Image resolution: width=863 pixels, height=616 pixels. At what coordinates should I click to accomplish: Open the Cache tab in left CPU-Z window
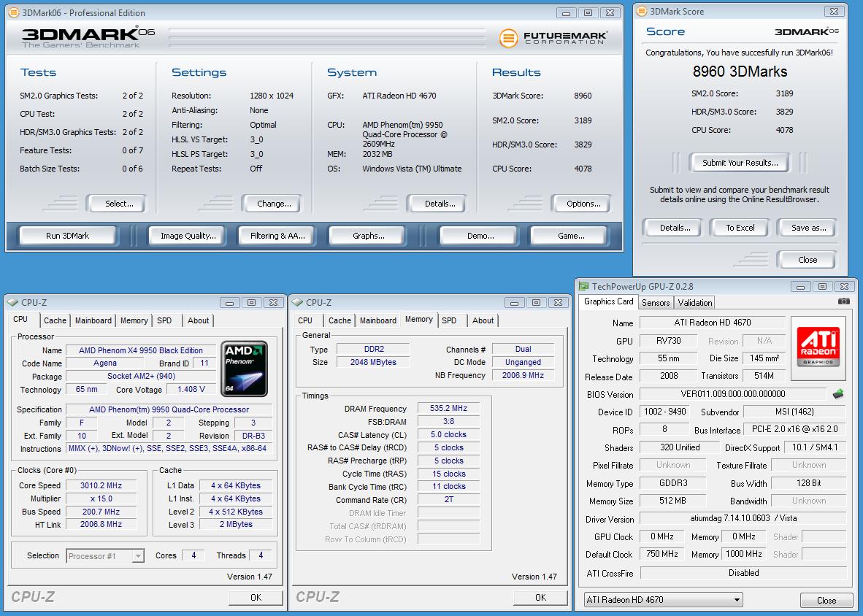[x=55, y=320]
